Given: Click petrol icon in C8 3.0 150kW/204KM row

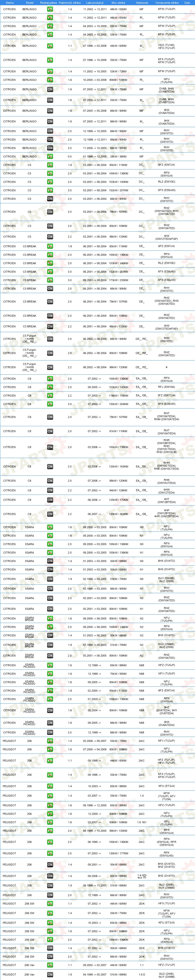Looking at the screenshot, I should coord(50,404).
